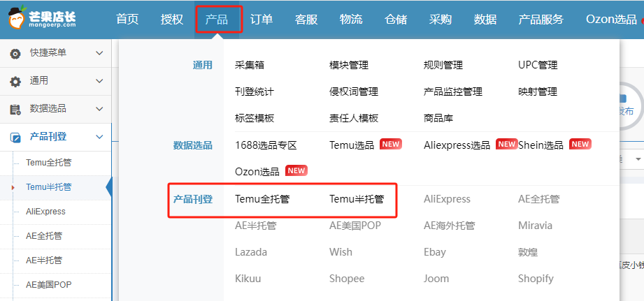
Task: Open the 订单 top menu
Action: coord(262,20)
